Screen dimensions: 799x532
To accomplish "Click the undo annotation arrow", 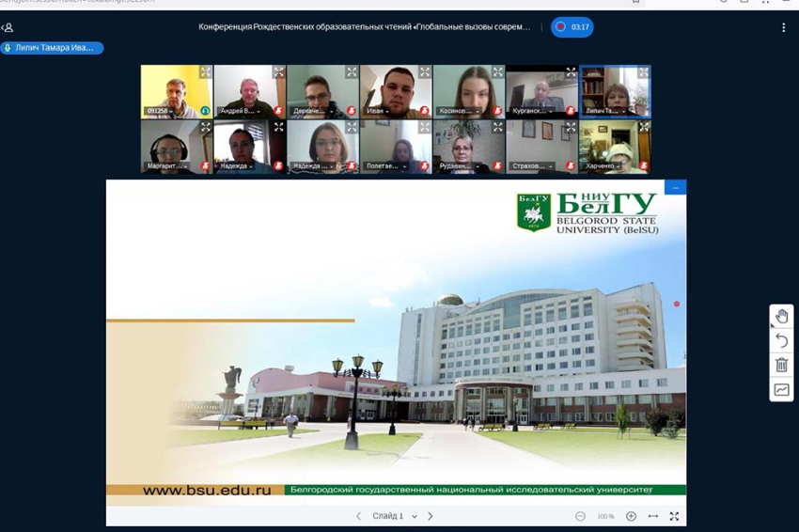I will click(x=781, y=340).
